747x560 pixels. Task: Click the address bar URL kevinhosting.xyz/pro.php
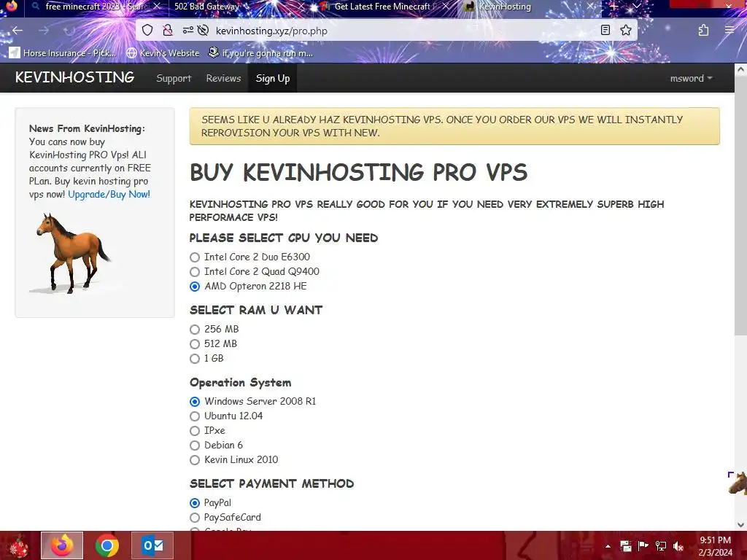(x=271, y=31)
